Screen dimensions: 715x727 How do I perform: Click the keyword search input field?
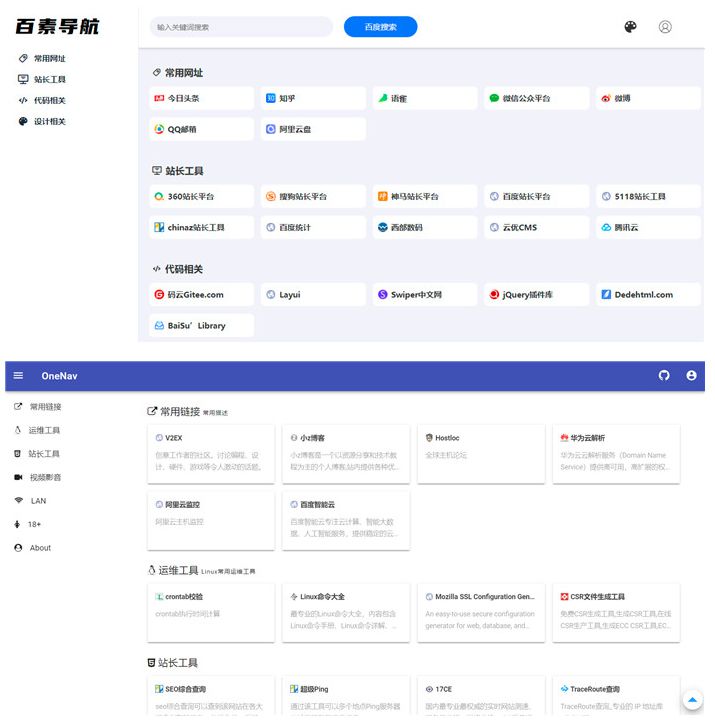(x=240, y=27)
